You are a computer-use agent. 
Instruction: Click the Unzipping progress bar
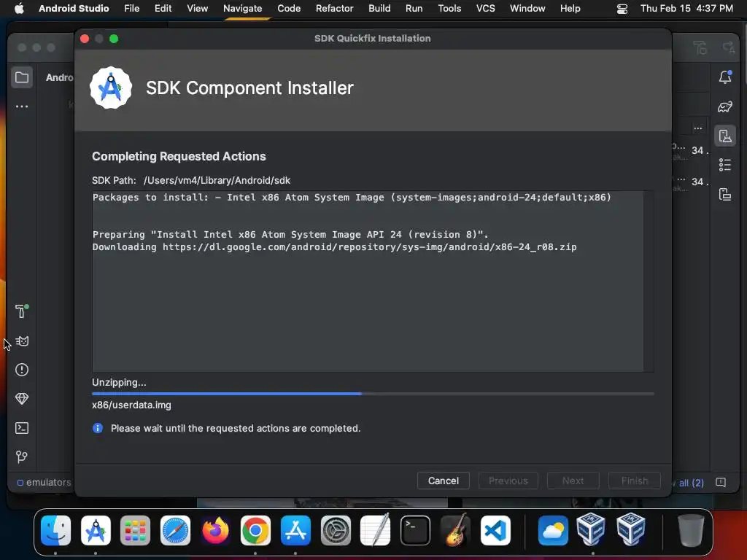(373, 394)
